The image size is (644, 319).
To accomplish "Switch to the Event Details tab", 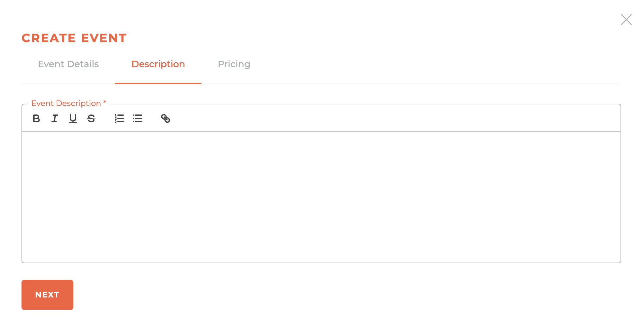I will (68, 64).
